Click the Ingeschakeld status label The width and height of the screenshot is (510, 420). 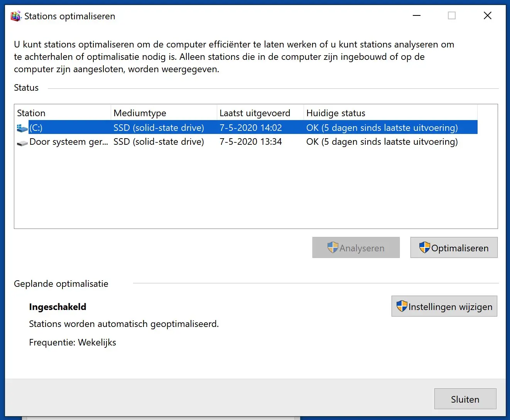pos(57,307)
